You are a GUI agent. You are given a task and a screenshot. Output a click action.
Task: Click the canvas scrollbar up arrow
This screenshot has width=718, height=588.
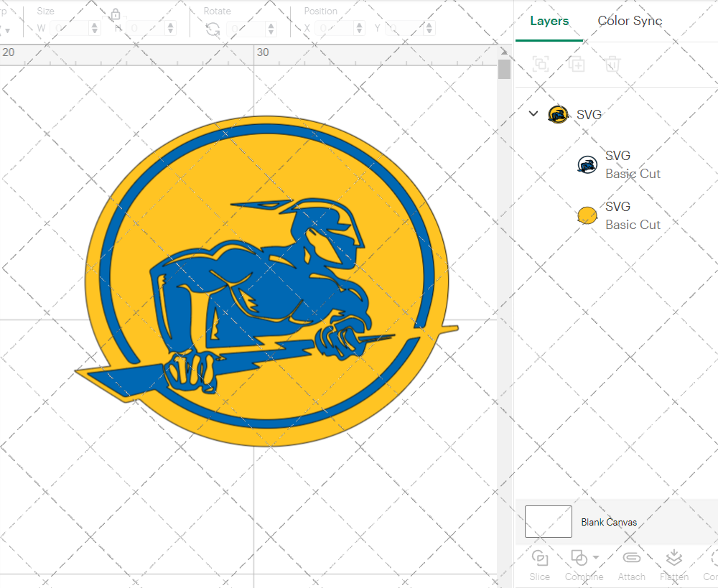(x=504, y=51)
